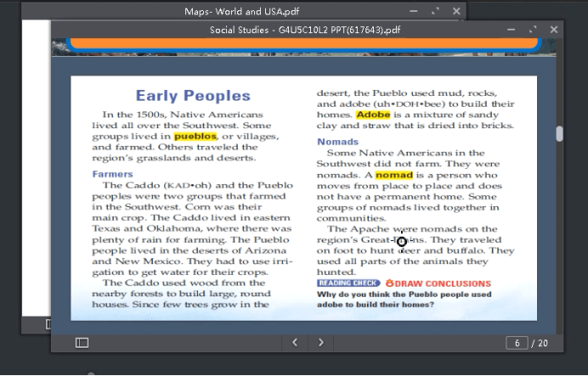The image size is (588, 376).
Task: Click the Social Studies G4U5C10L2 title bar
Action: coord(305,30)
